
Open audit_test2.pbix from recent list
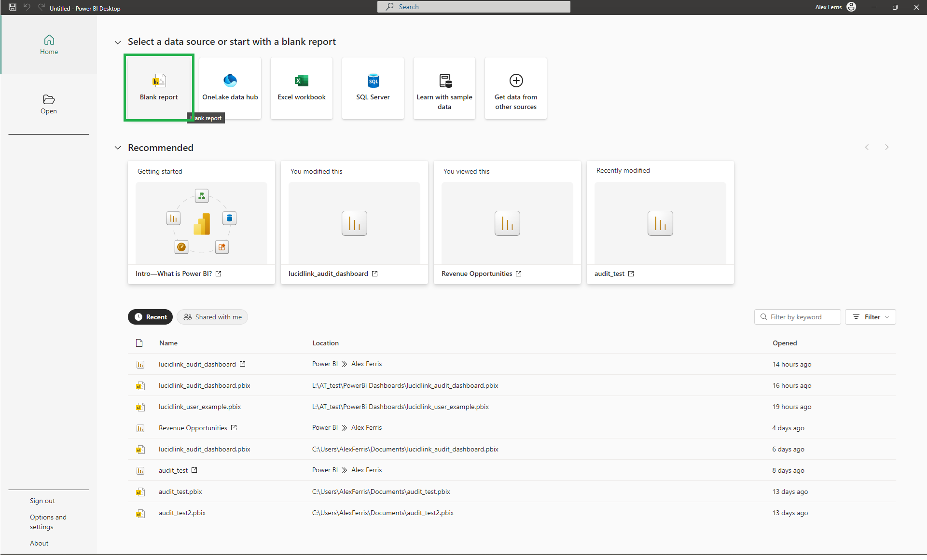(x=182, y=513)
